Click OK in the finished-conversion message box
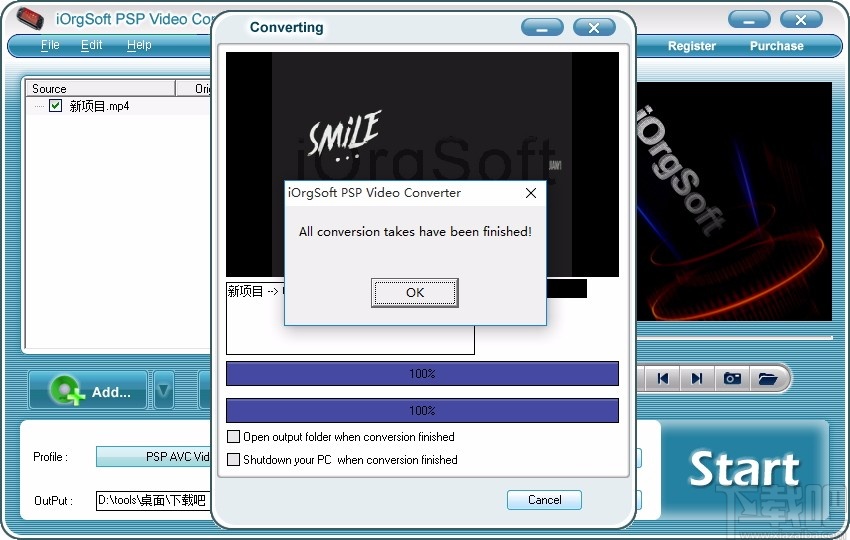Screen dimensions: 850x540 tap(415, 293)
